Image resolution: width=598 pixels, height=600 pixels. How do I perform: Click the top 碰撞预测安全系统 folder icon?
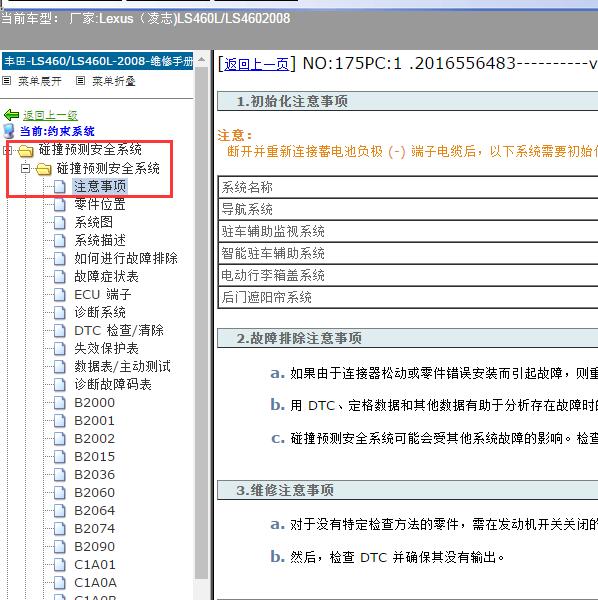tap(26, 151)
